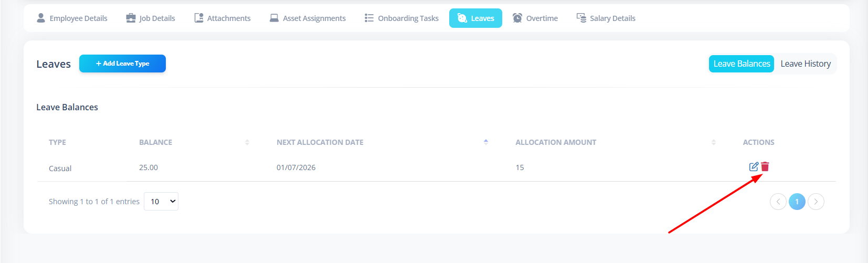Select the Leaves tab
868x263 pixels.
475,18
